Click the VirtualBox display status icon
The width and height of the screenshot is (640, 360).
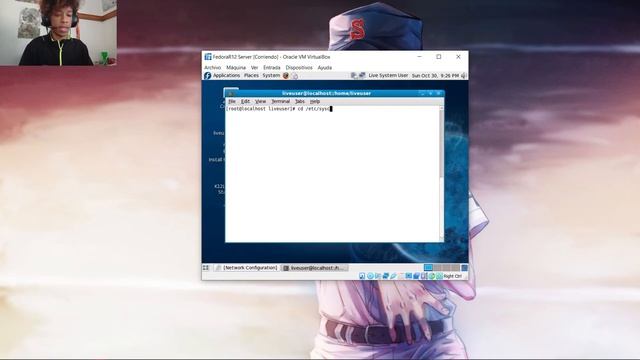tap(409, 276)
